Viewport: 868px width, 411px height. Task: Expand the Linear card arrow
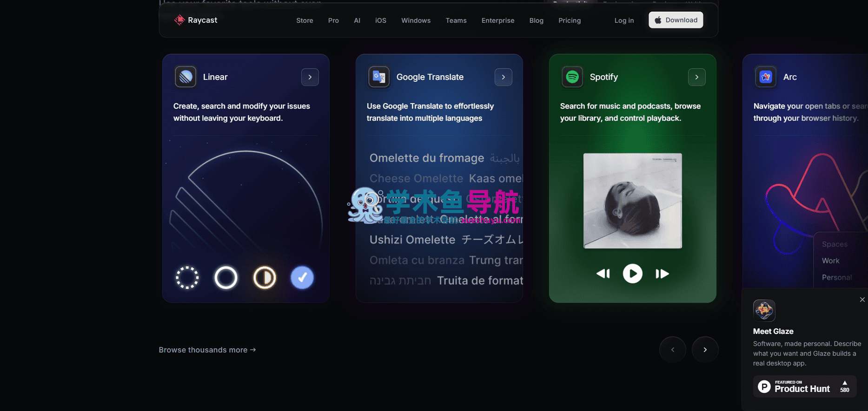[x=310, y=77]
